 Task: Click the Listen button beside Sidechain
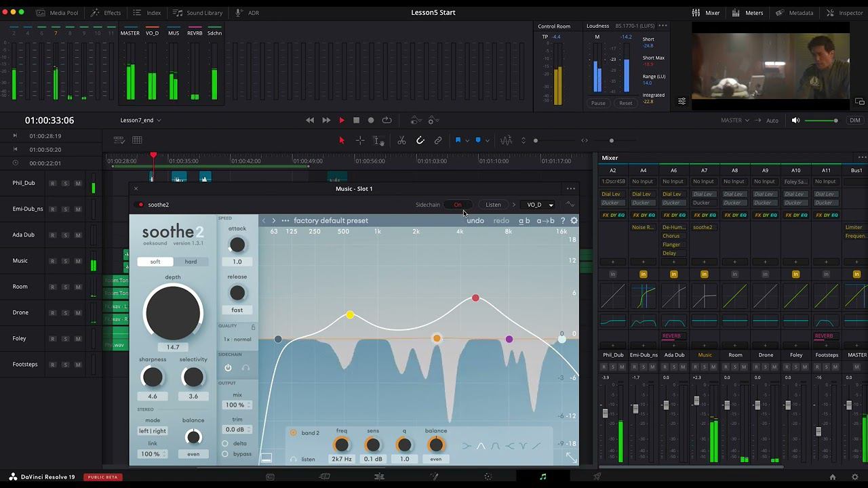click(x=493, y=205)
